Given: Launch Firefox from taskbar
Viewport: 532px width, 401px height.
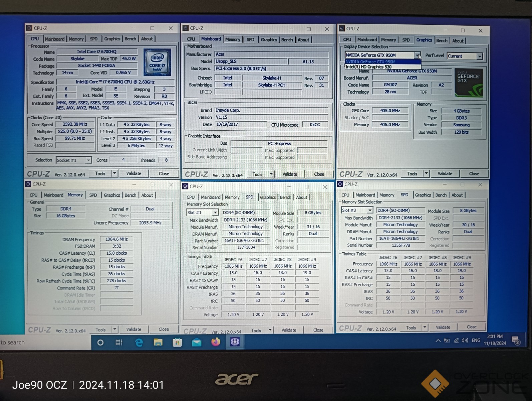Looking at the screenshot, I should [x=216, y=342].
